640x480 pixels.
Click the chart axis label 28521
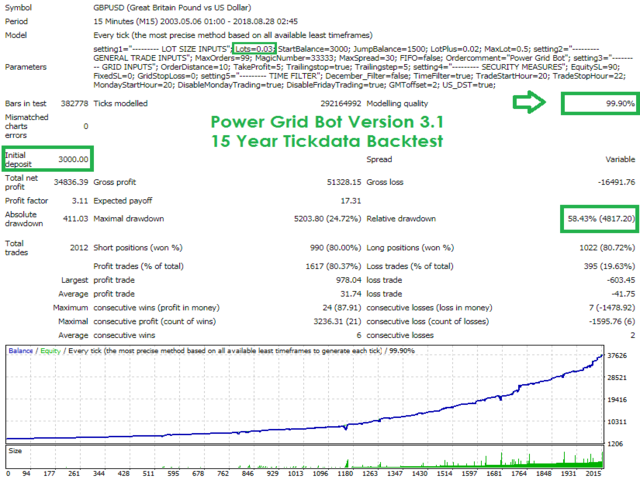pyautogui.click(x=617, y=378)
